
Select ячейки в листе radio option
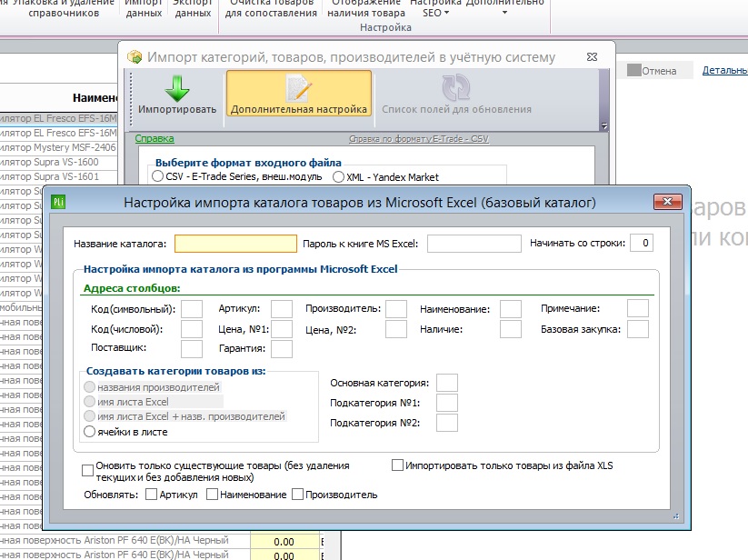(x=89, y=432)
